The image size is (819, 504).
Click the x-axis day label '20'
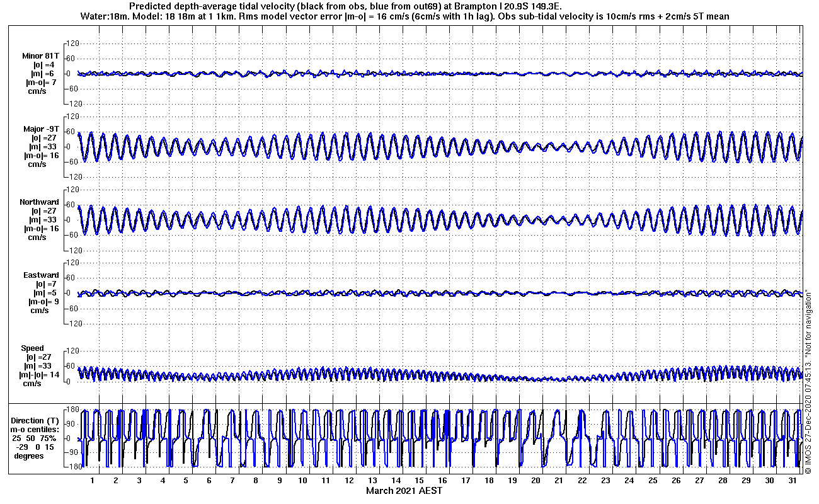(x=536, y=481)
